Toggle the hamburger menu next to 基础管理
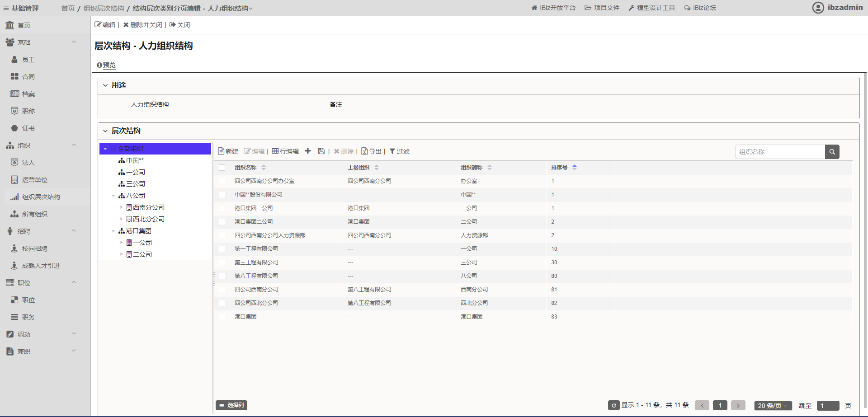Viewport: 868px width, 417px height. pyautogui.click(x=6, y=8)
